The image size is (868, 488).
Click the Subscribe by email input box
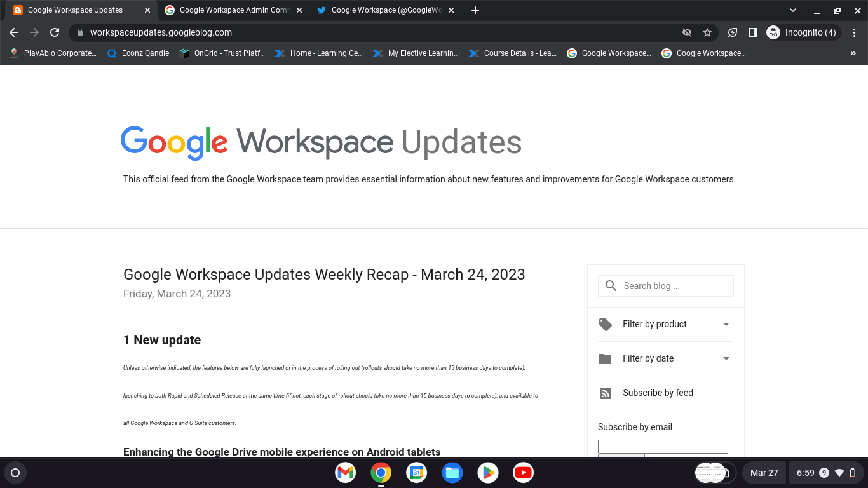tap(663, 447)
